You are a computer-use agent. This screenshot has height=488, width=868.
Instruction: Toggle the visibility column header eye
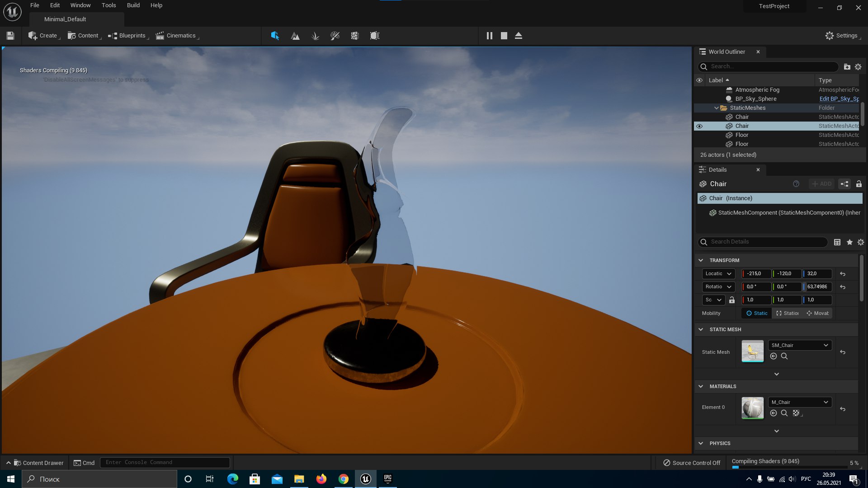coord(699,80)
